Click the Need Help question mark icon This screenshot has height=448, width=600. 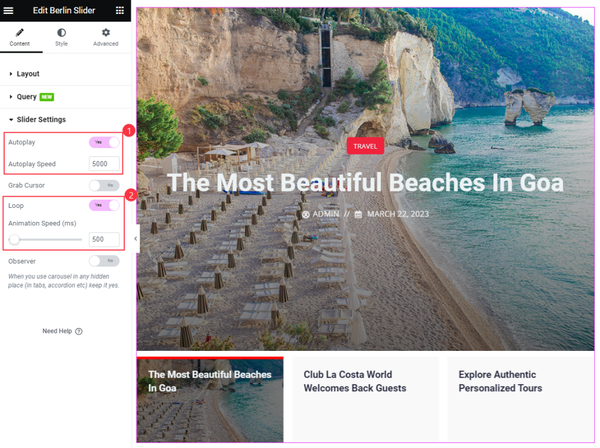tap(79, 331)
